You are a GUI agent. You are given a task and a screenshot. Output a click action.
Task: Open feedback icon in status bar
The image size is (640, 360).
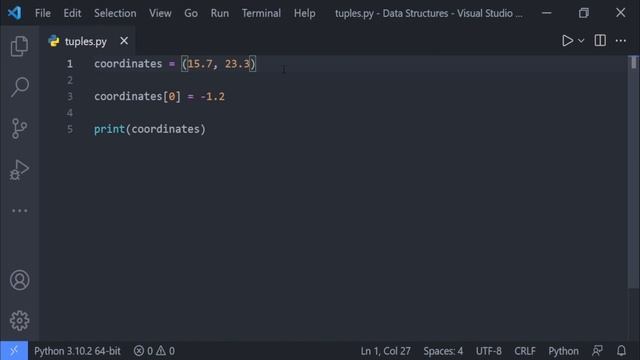[598, 351]
